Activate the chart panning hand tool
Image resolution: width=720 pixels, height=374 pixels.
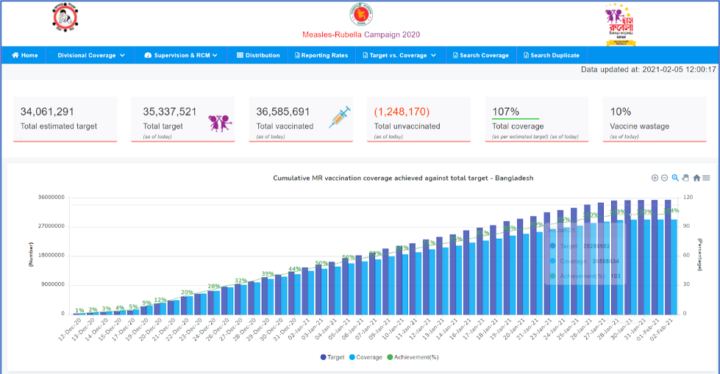pos(686,178)
